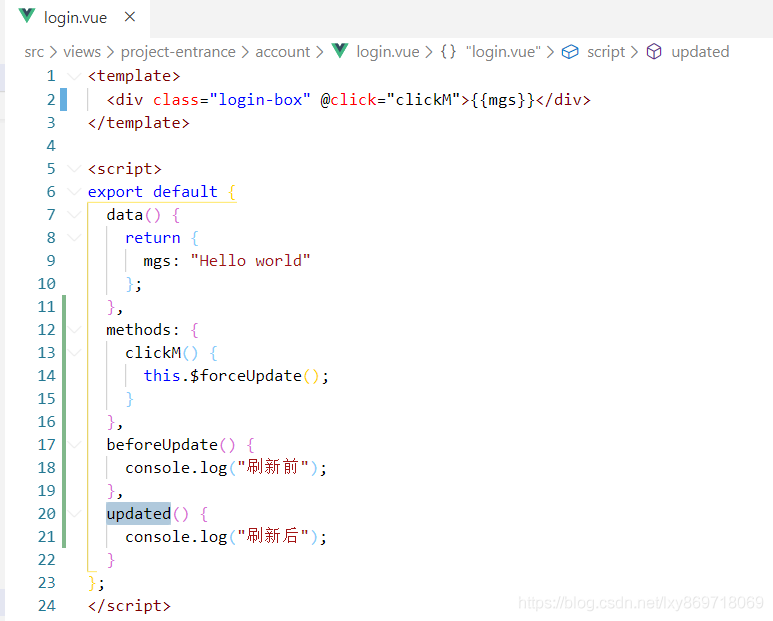This screenshot has height=621, width=773.
Task: Click line number 14 in the gutter
Action: click(x=47, y=376)
